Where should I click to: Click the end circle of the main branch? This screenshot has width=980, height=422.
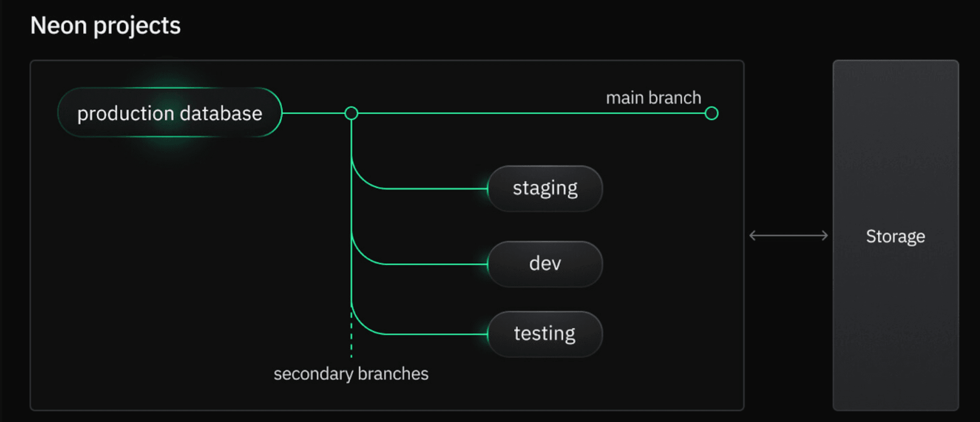(x=711, y=114)
